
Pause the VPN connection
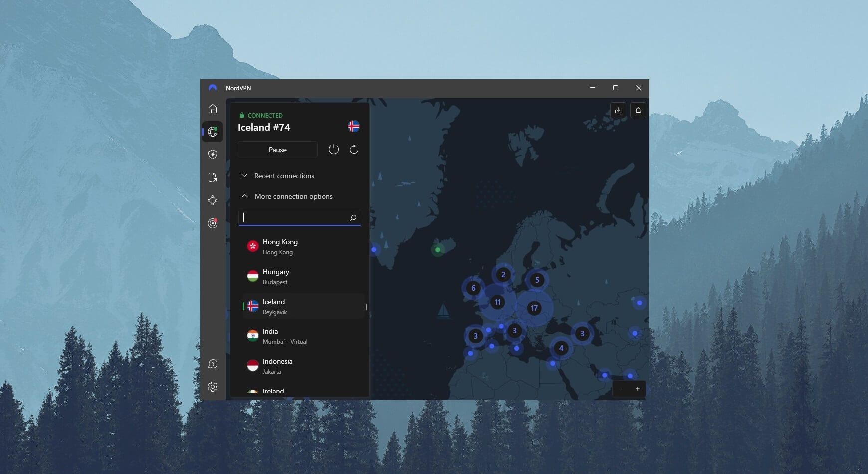click(278, 150)
